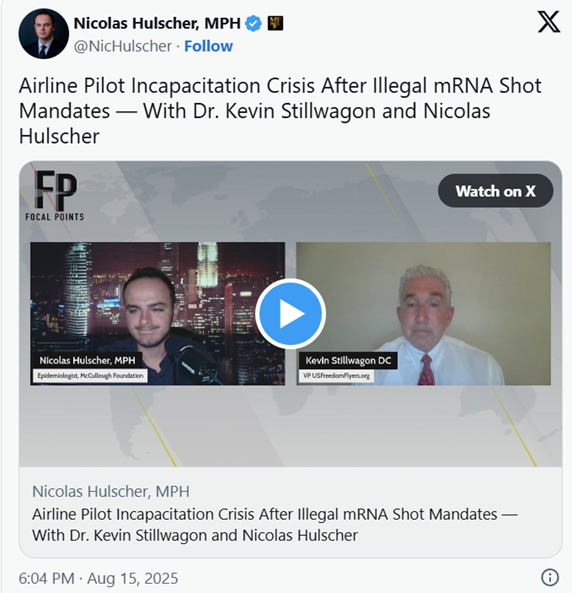Screen dimensions: 572x593
Task: Click the 6:04 PM Aug 15, 2025 timestamp
Action: 98,578
